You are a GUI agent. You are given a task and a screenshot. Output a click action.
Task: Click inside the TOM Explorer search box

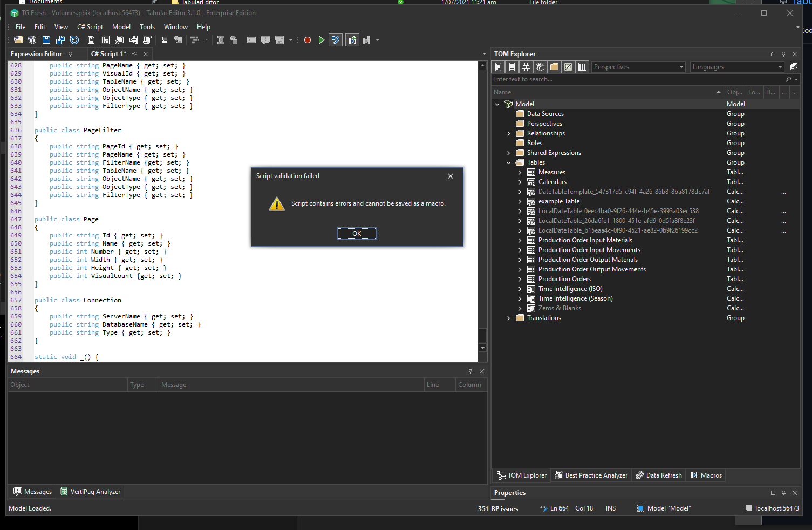tap(593, 79)
